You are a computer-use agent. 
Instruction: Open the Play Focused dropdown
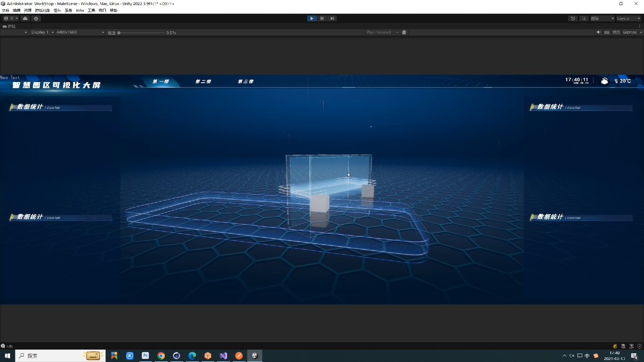click(x=382, y=32)
